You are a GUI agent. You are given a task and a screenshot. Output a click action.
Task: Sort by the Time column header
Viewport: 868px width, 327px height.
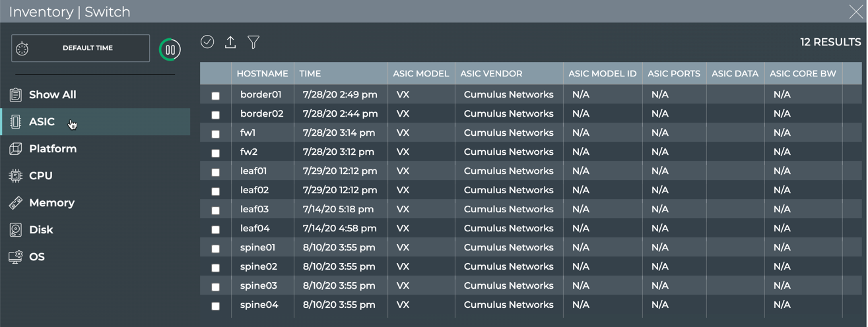pos(310,74)
